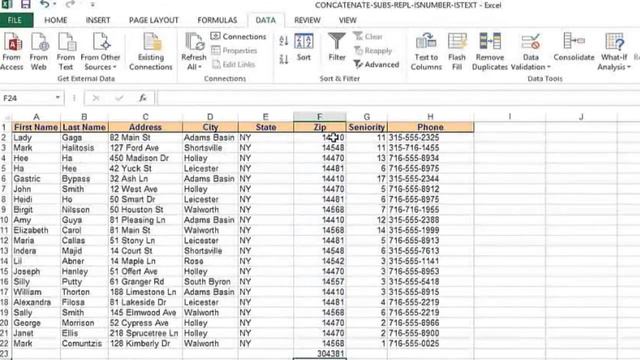Cancel formula entry with X button
This screenshot has height=360, width=640.
(x=96, y=98)
